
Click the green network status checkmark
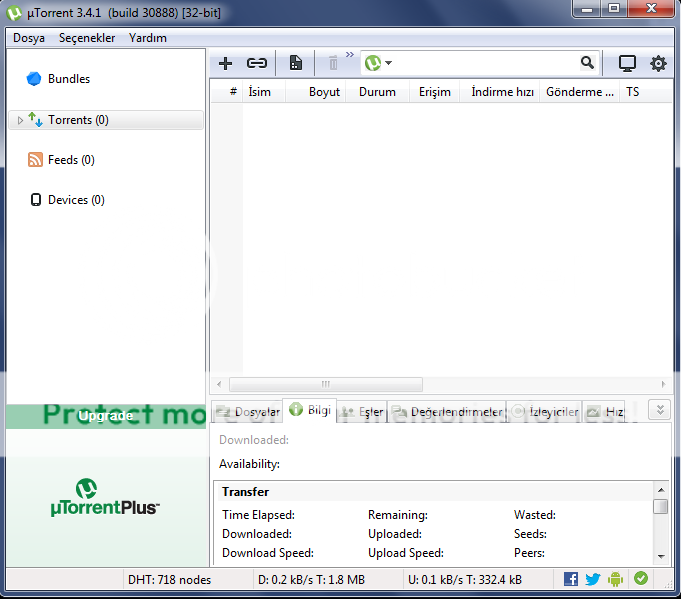pos(640,579)
